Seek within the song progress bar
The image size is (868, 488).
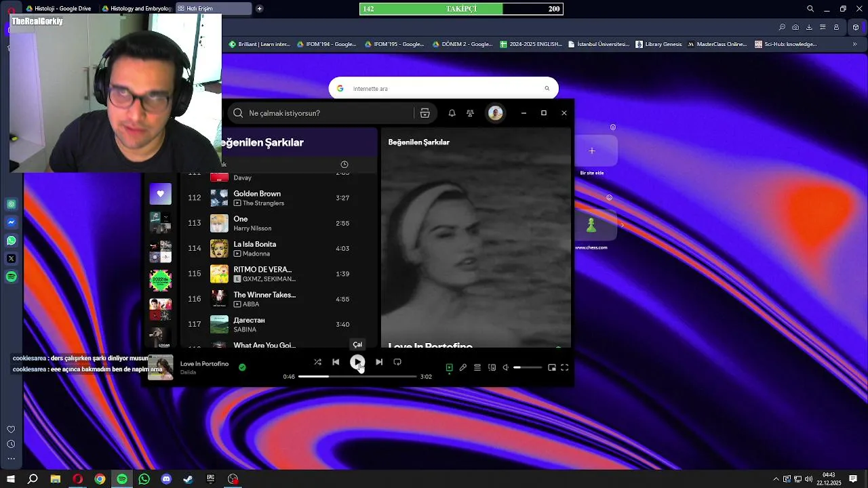(357, 376)
